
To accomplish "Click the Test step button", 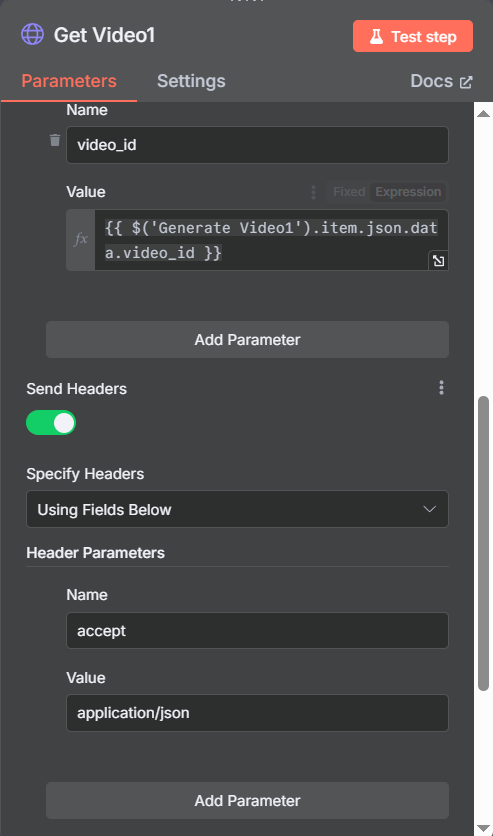I will 413,36.
